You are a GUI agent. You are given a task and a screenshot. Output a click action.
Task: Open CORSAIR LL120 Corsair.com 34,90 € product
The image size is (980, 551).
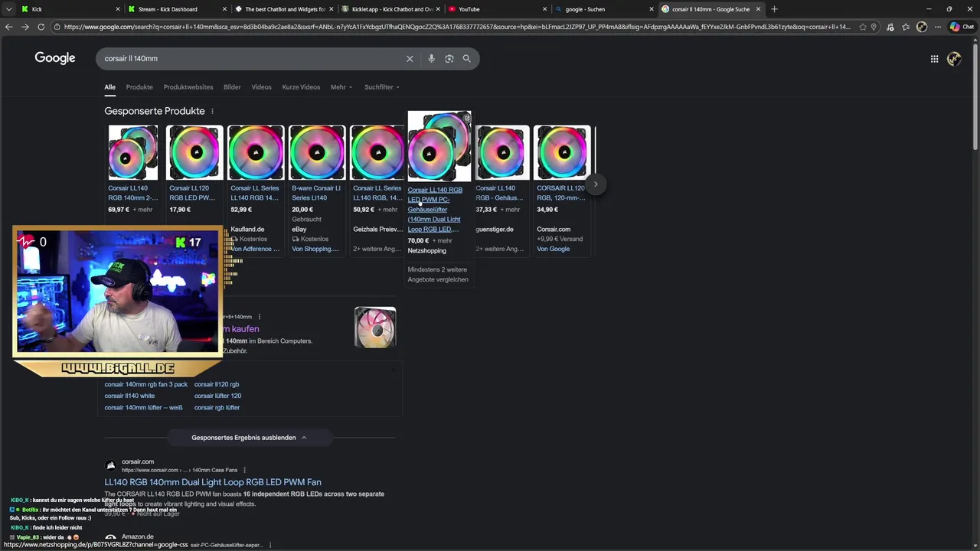click(561, 193)
